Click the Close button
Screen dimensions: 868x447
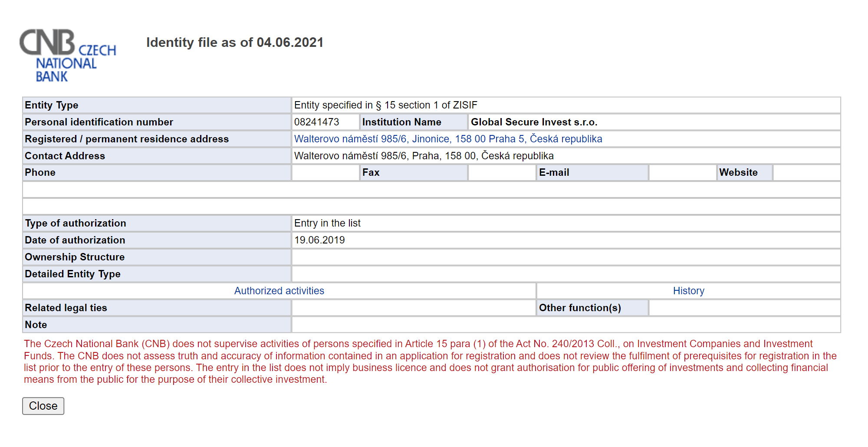[43, 406]
